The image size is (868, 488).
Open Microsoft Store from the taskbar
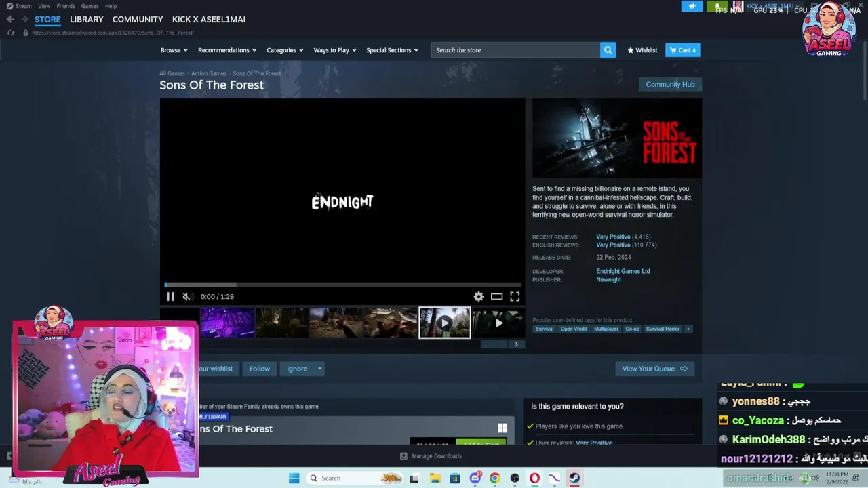[x=455, y=478]
